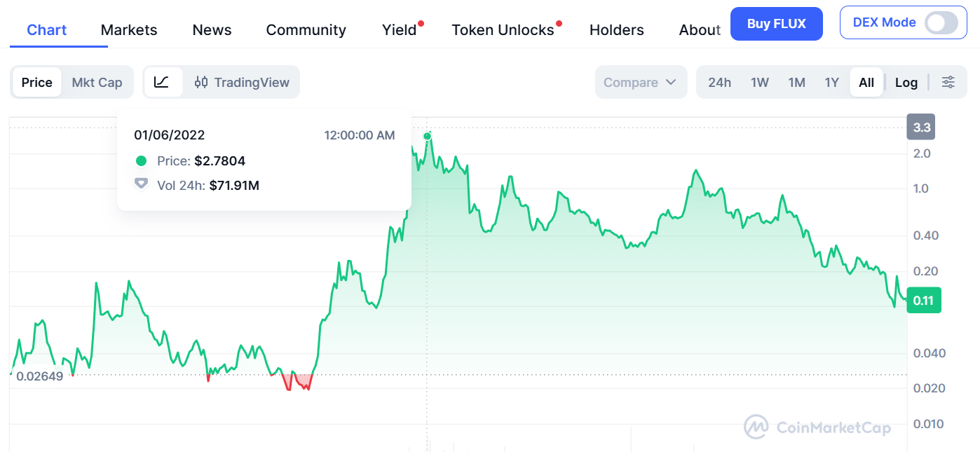This screenshot has height=452, width=980.
Task: Expand the Compare dropdown
Action: coord(639,82)
